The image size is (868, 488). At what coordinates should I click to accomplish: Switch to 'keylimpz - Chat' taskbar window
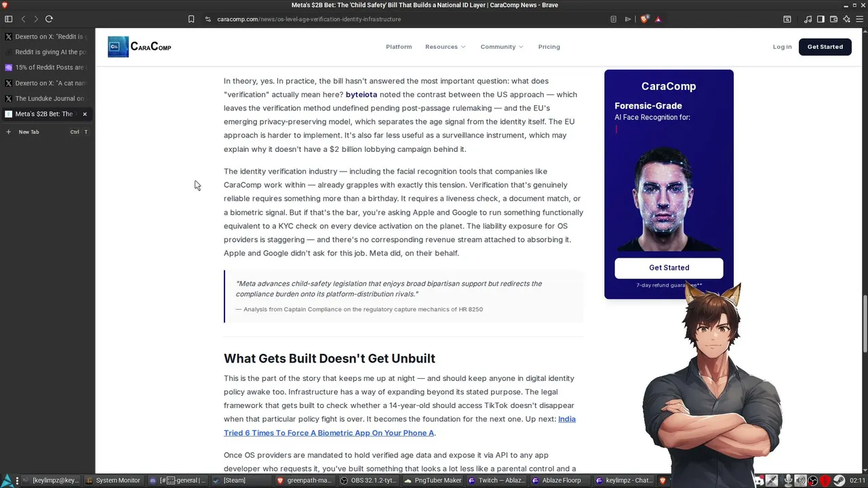click(624, 481)
